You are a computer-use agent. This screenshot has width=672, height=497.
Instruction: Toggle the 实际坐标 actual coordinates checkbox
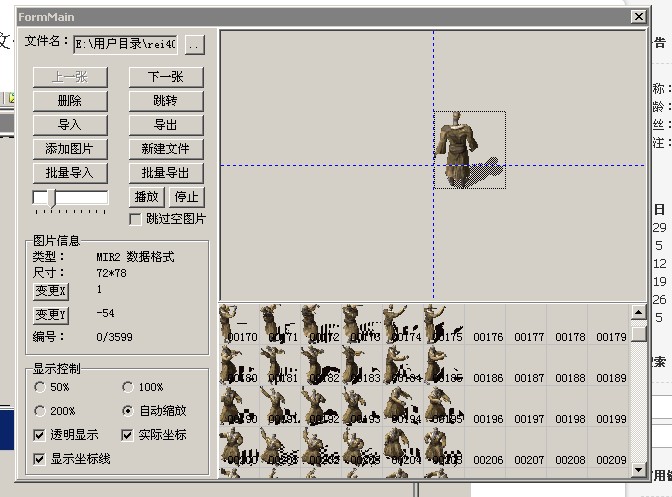coord(127,435)
